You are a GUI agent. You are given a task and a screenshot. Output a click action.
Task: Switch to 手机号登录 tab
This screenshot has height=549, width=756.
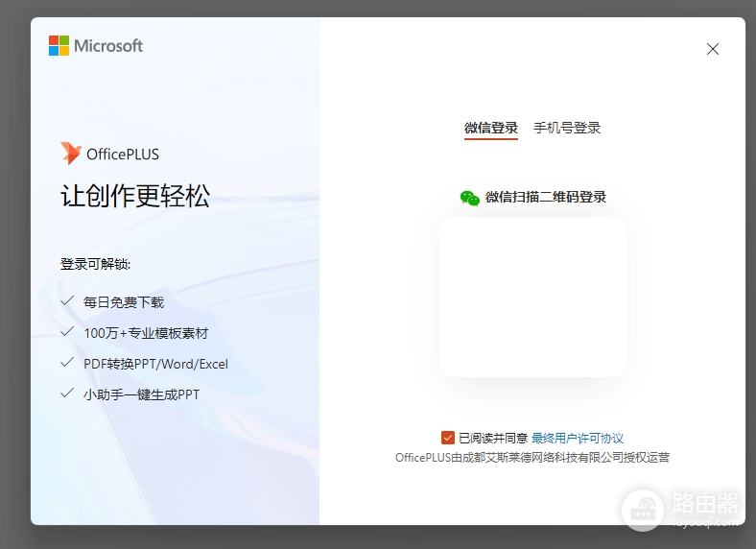(567, 128)
